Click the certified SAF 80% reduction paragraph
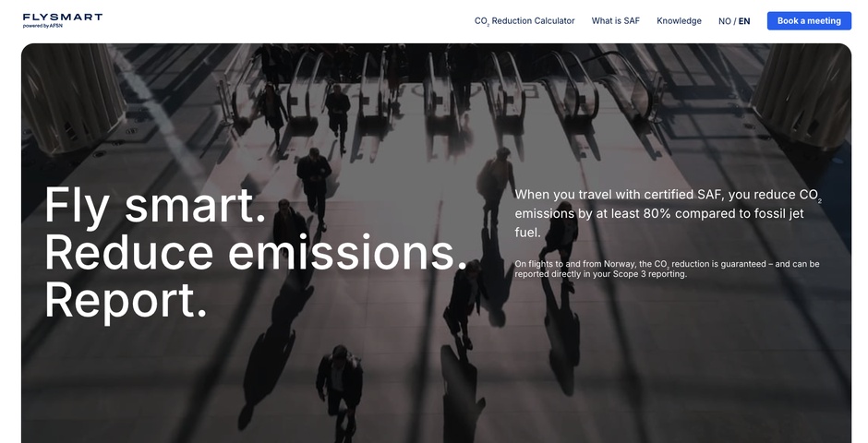Screen dimensions: 868x443 [668, 213]
